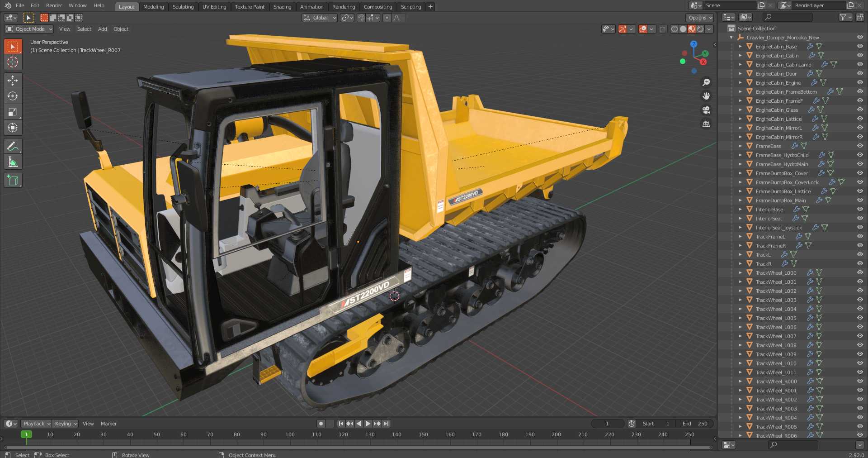The width and height of the screenshot is (868, 458).
Task: Open the Blender File menu
Action: [x=20, y=5]
